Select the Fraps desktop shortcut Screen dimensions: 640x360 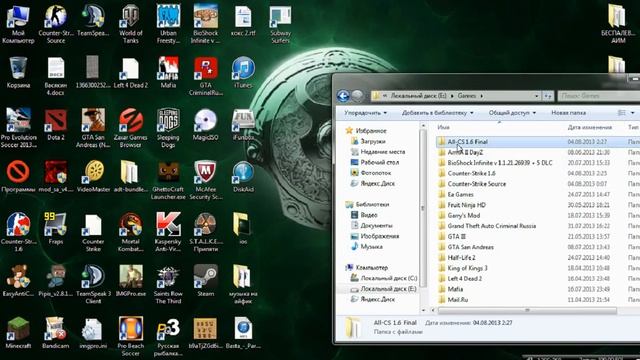click(x=56, y=229)
